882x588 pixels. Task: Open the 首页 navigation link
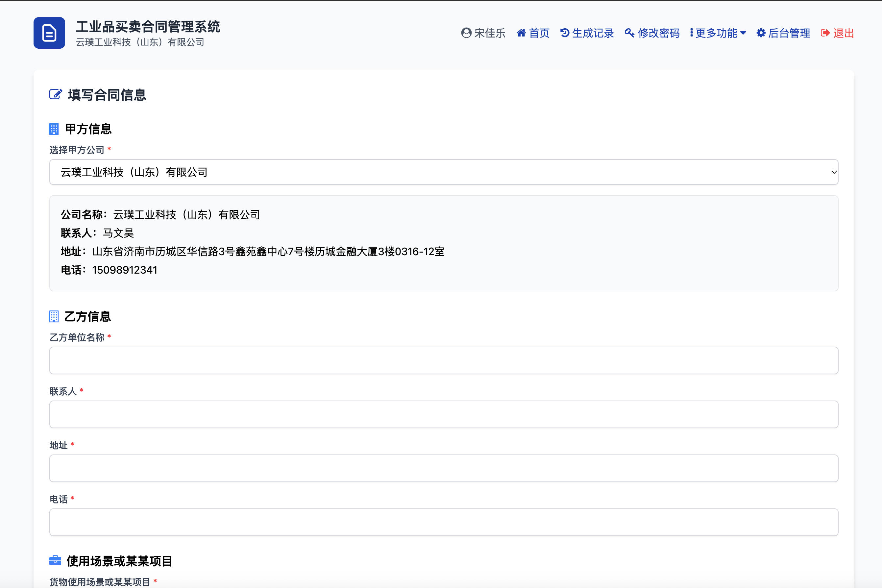pyautogui.click(x=533, y=33)
